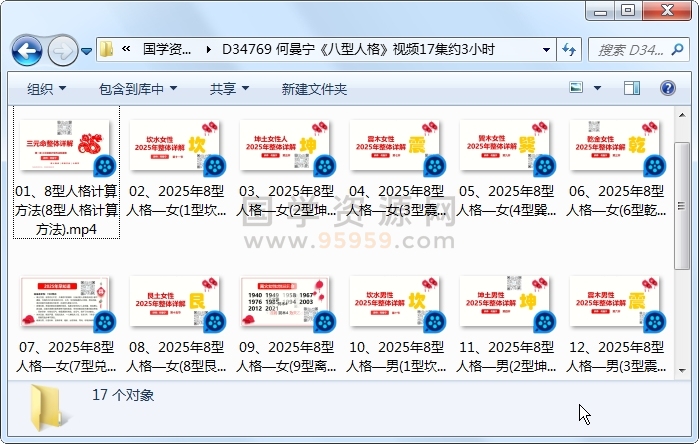Click the 17 个对象 status text
This screenshot has height=444, width=699.
[123, 395]
